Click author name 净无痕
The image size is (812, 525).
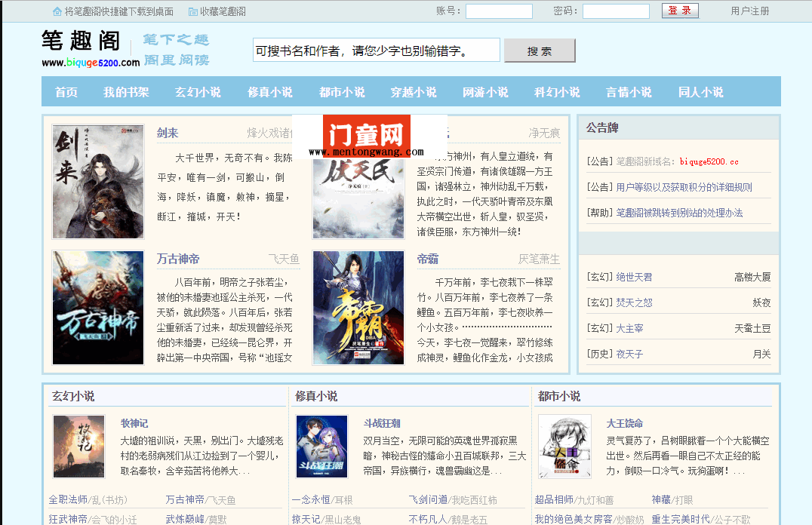544,134
